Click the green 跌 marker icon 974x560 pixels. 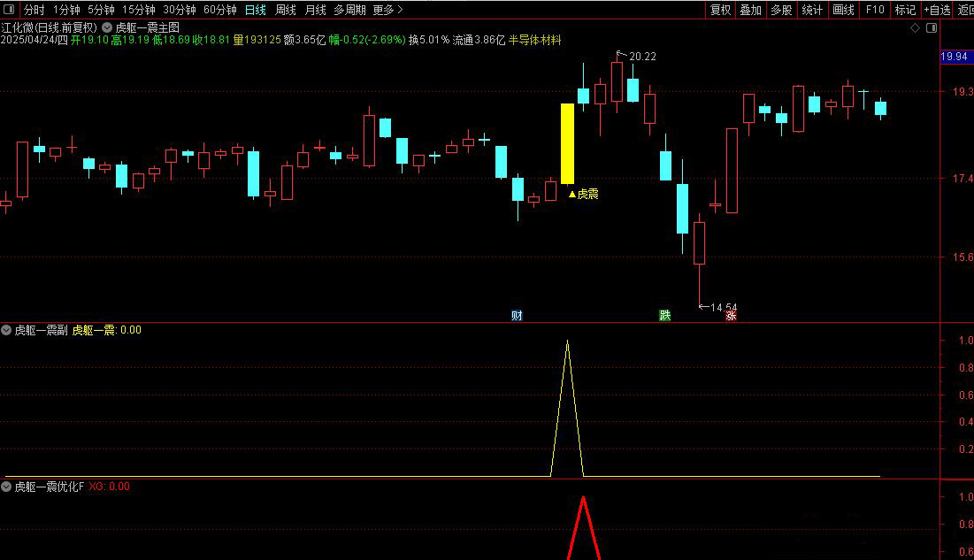coord(665,316)
